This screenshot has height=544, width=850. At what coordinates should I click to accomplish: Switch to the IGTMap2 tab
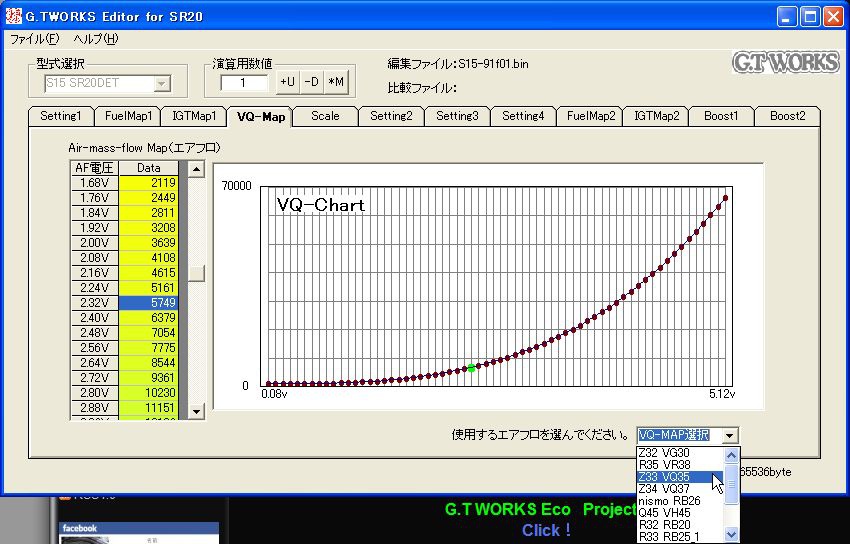(x=656, y=116)
